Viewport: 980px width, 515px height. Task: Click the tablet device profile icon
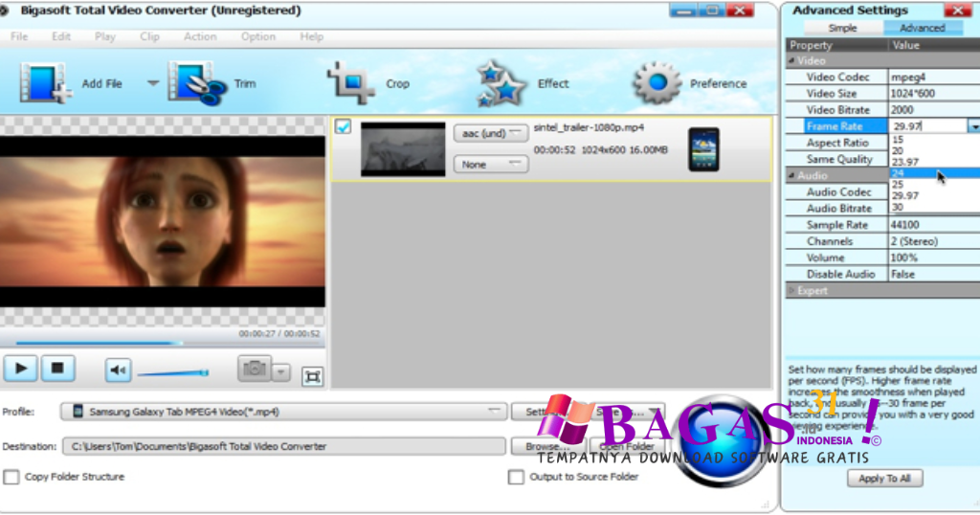tap(703, 149)
